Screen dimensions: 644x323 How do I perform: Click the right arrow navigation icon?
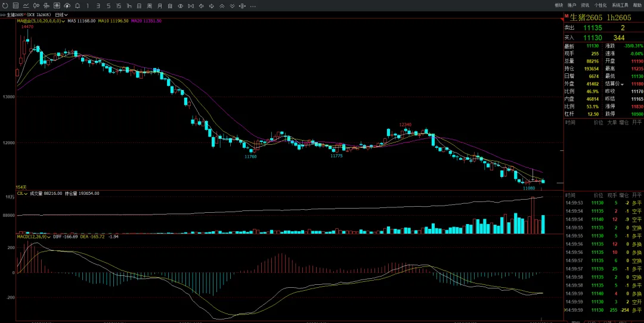pos(212,6)
